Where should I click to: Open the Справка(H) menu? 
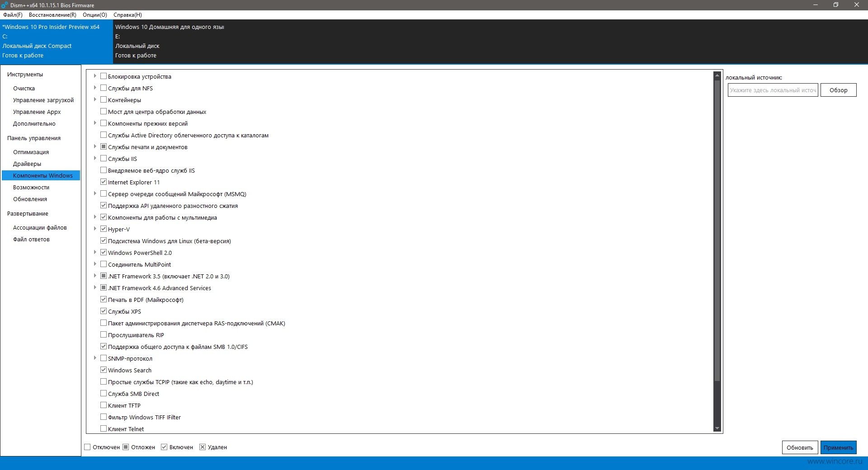[x=127, y=15]
